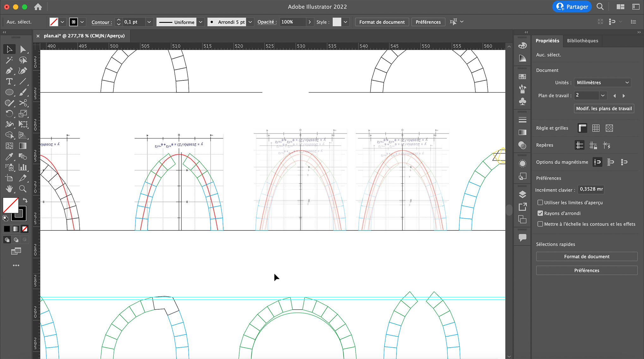Click the Modif. les plans de travail button

604,108
